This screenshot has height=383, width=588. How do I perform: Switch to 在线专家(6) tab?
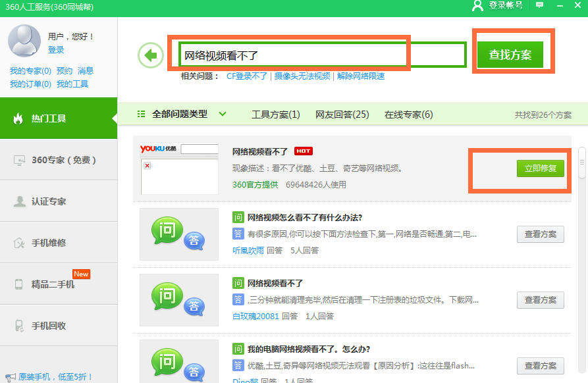pyautogui.click(x=408, y=115)
